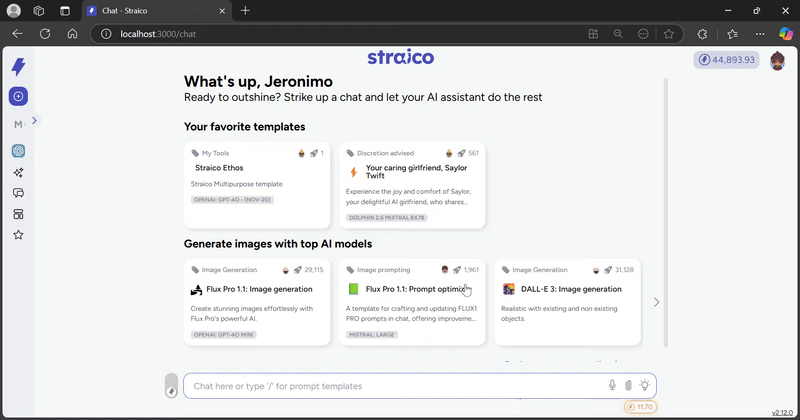Open the chat history bubbles icon

(18, 193)
